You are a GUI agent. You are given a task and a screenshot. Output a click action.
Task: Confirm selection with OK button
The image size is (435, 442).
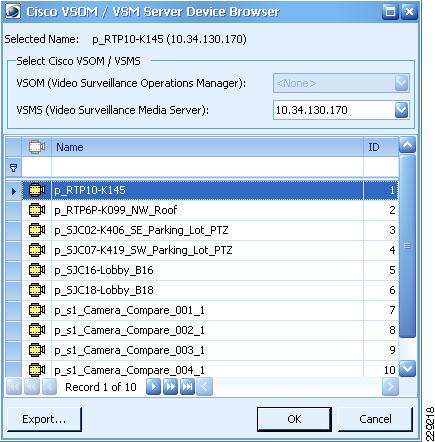294,419
